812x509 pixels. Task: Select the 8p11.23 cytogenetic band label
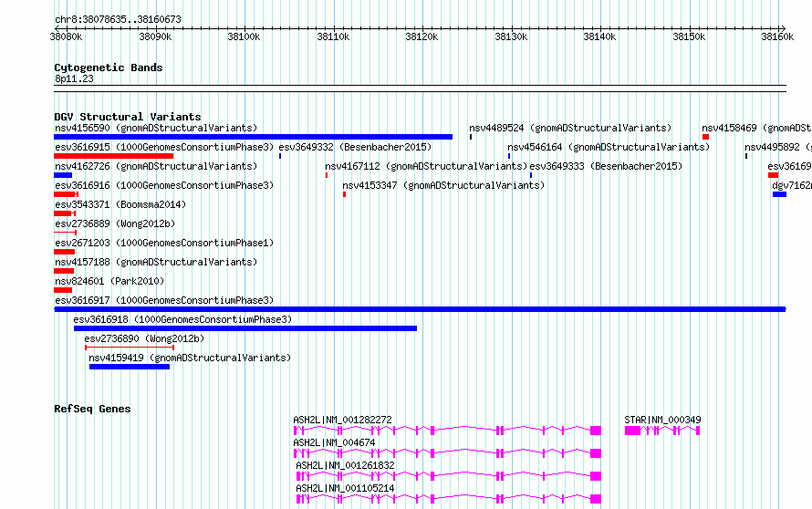[x=74, y=78]
